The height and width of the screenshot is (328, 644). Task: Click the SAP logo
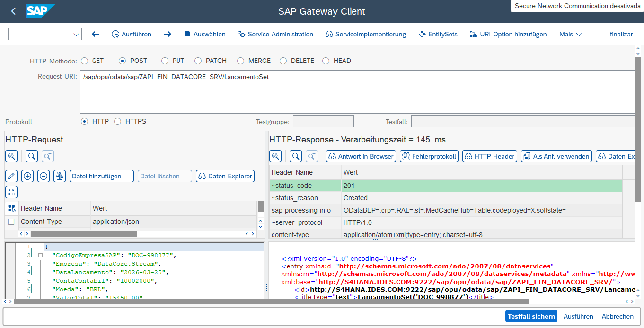click(41, 11)
